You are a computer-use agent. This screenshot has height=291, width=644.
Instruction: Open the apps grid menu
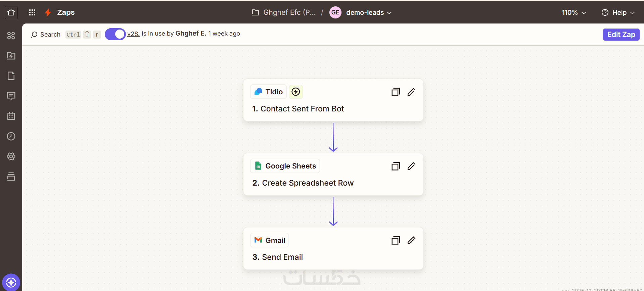pos(32,13)
